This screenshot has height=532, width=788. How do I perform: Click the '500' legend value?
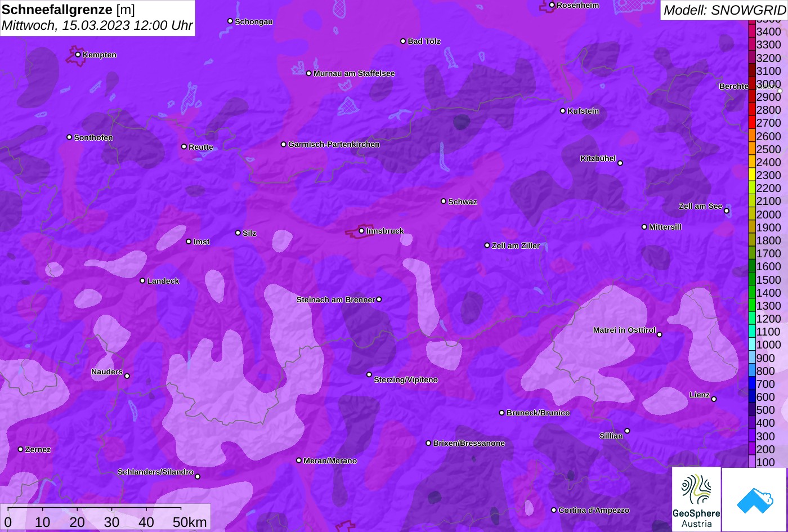pyautogui.click(x=765, y=410)
